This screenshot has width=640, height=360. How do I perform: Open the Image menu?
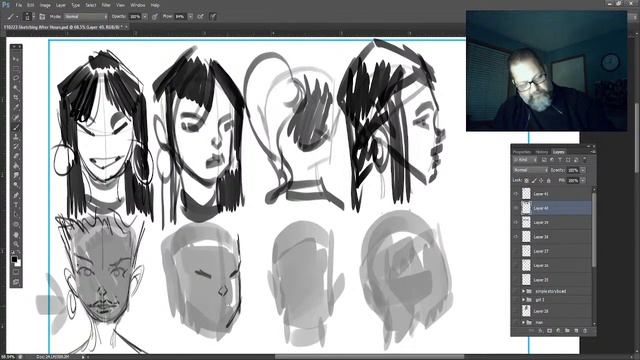click(x=45, y=5)
